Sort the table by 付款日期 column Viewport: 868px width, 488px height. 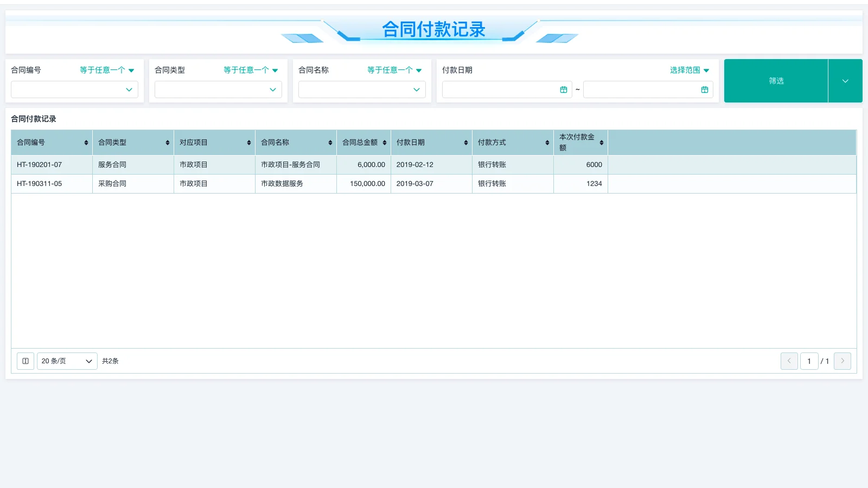click(x=466, y=142)
